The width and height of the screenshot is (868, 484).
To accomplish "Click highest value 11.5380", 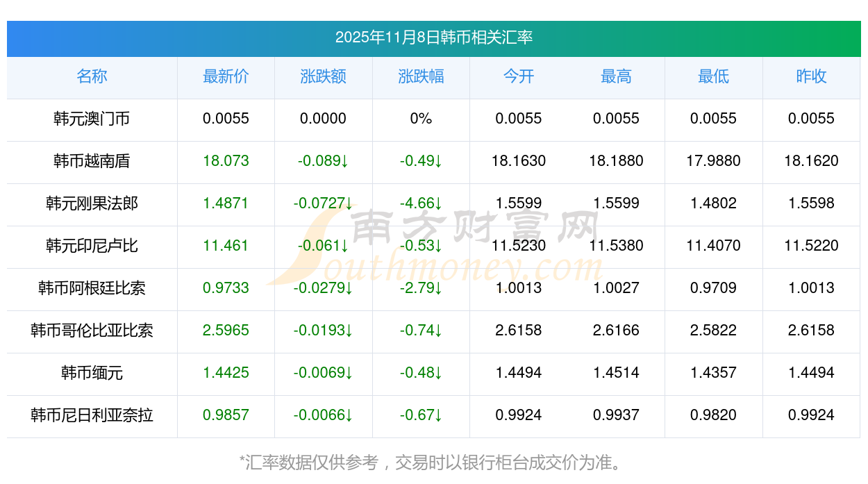I will pyautogui.click(x=616, y=246).
